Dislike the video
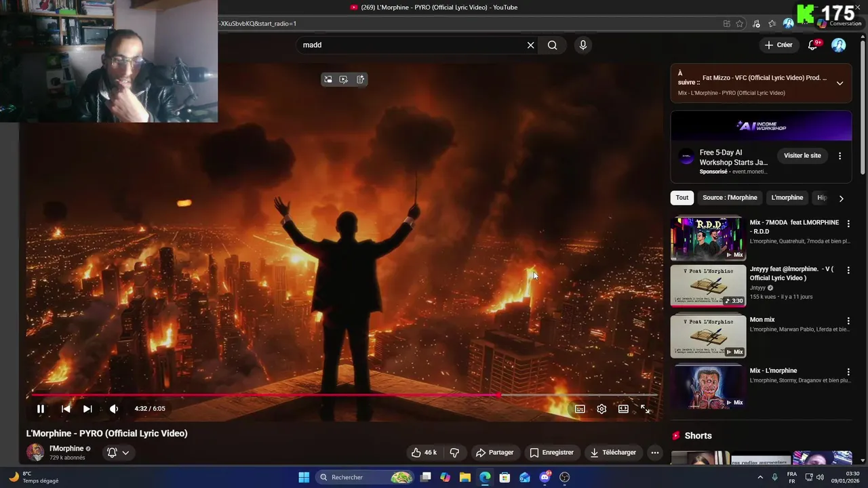Image resolution: width=868 pixels, height=488 pixels. (454, 452)
